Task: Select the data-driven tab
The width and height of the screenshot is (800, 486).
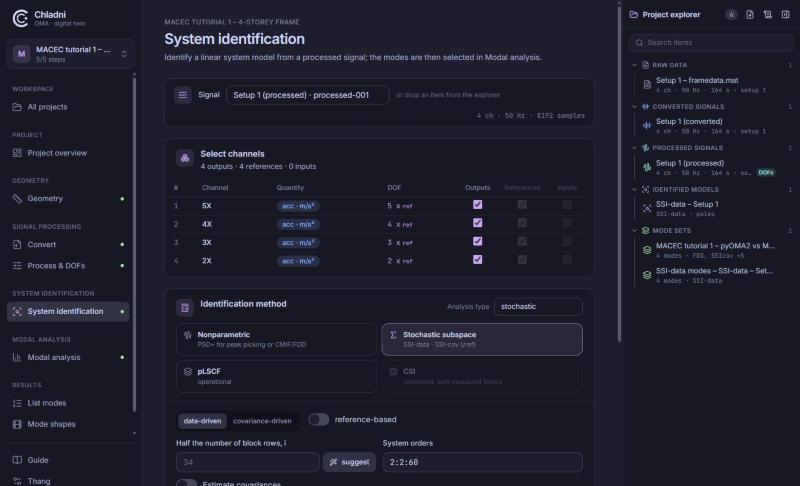Action: click(203, 421)
